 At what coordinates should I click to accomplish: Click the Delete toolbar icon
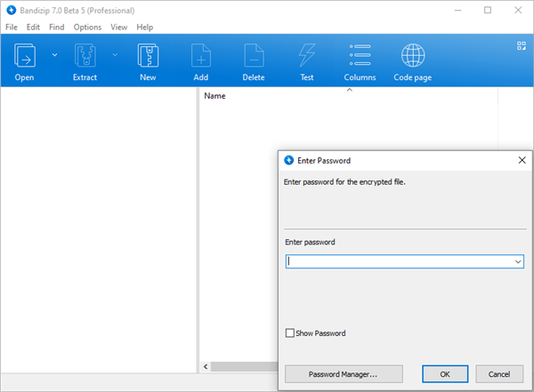[x=254, y=57]
